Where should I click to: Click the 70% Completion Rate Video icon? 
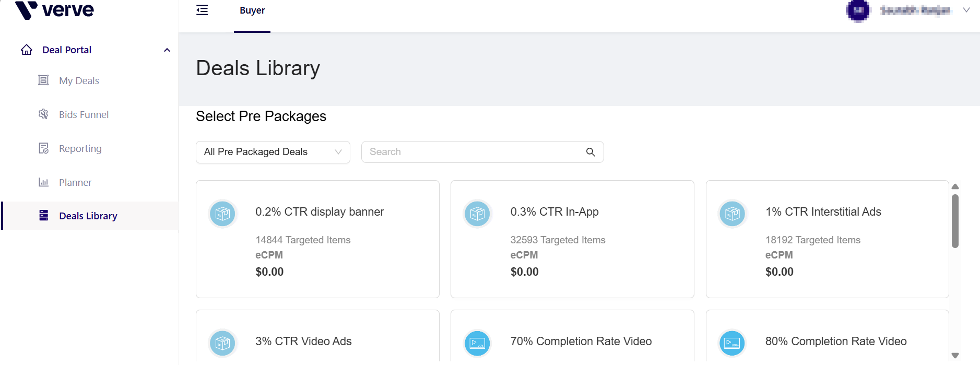point(477,343)
